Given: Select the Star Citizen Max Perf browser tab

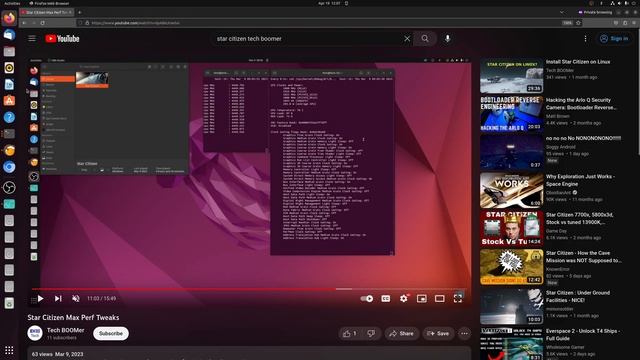Looking at the screenshot, I should [47, 12].
